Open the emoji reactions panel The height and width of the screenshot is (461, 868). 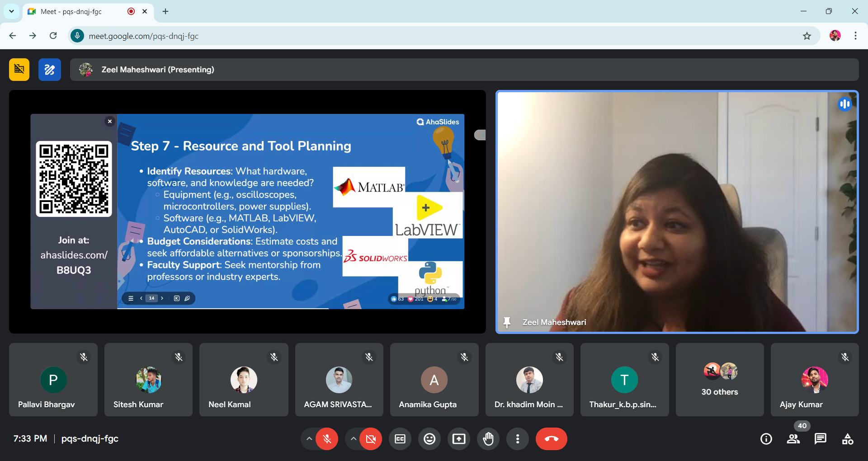429,439
